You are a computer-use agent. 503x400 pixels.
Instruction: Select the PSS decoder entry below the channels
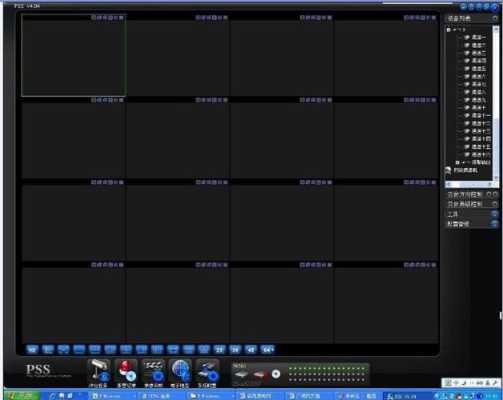click(462, 170)
